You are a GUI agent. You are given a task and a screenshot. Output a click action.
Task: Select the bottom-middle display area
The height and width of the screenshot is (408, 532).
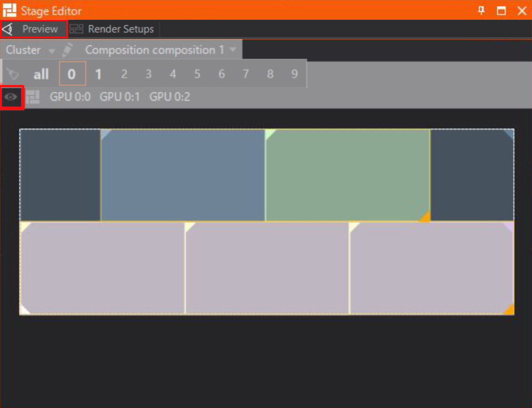[x=267, y=268]
